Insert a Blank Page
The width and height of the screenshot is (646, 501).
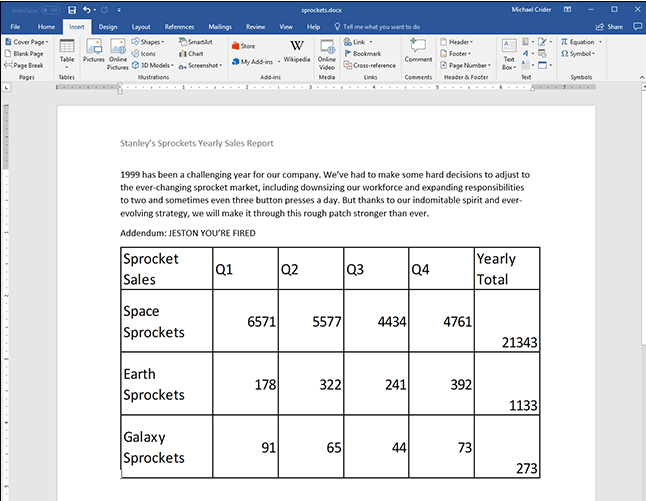pos(28,54)
